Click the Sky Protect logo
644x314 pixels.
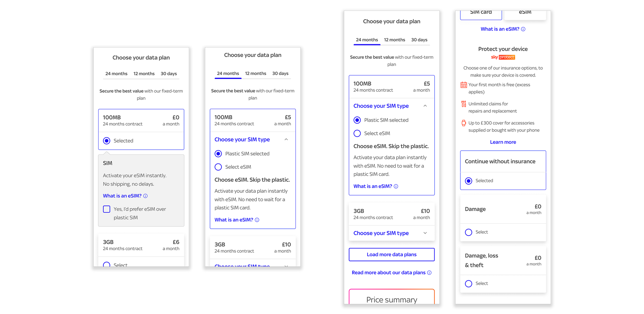503,57
